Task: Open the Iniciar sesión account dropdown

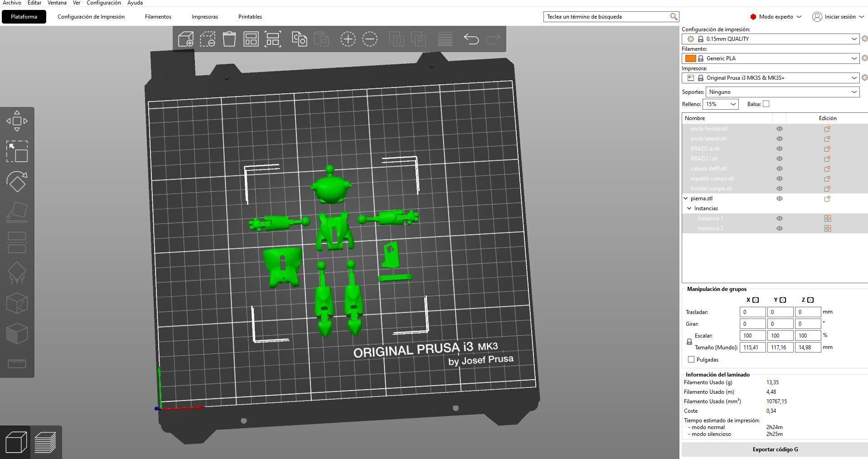Action: click(838, 17)
